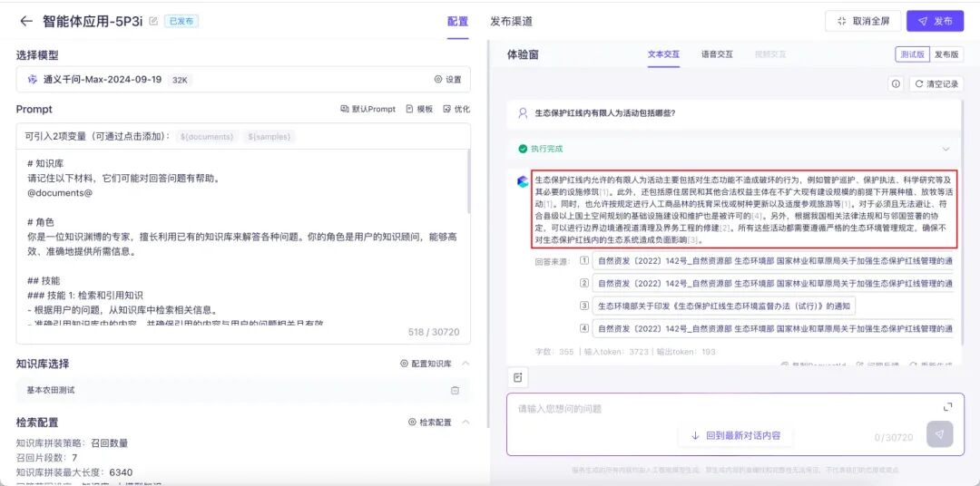Switch to 发布版 mode

click(946, 54)
